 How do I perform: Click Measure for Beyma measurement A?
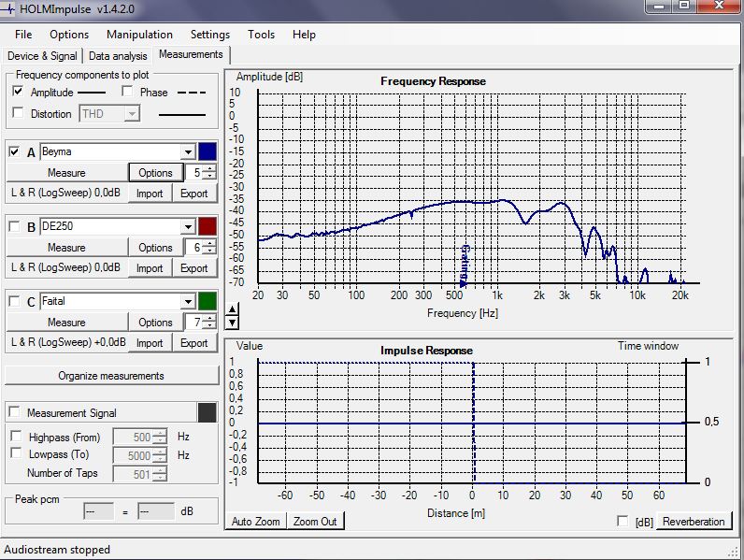(66, 173)
